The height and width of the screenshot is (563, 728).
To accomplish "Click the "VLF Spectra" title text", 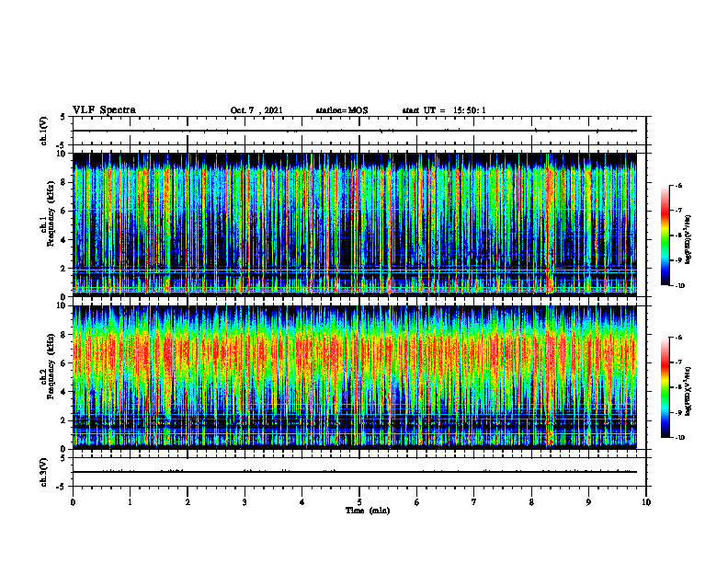I will click(x=104, y=110).
